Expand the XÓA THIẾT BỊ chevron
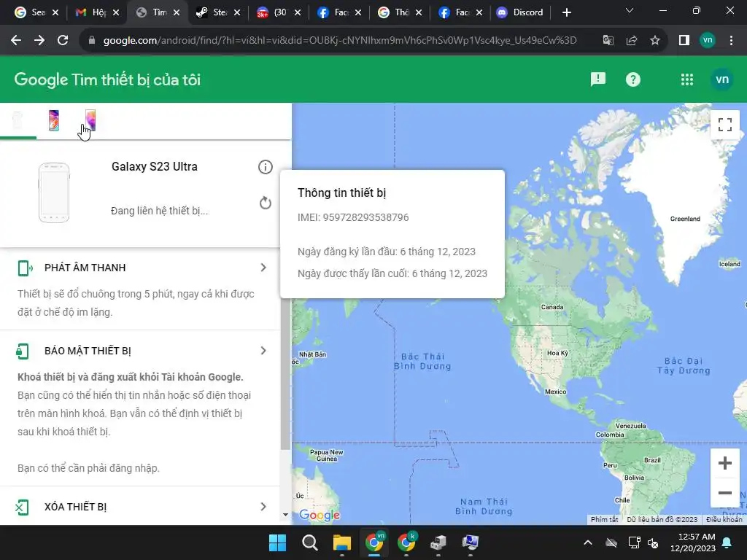The width and height of the screenshot is (747, 560). [263, 507]
